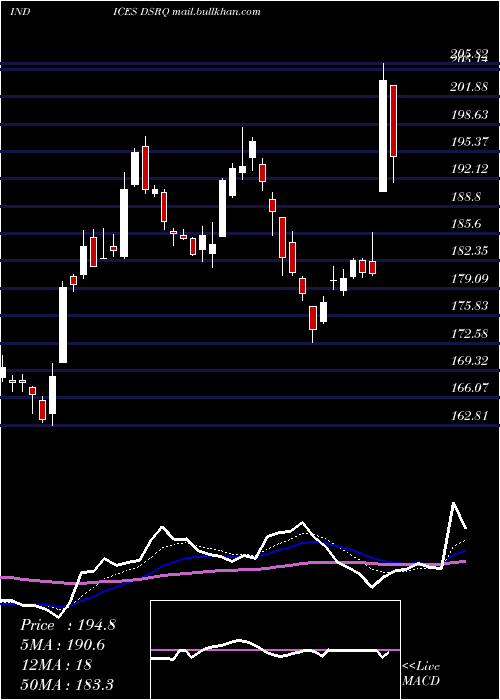Click the <<Live MACD label
500x700 pixels.
click(x=421, y=673)
